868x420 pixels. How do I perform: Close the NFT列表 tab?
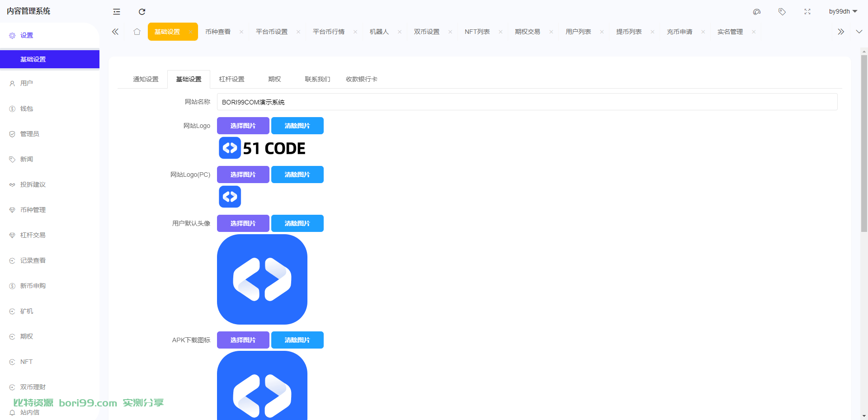click(500, 32)
